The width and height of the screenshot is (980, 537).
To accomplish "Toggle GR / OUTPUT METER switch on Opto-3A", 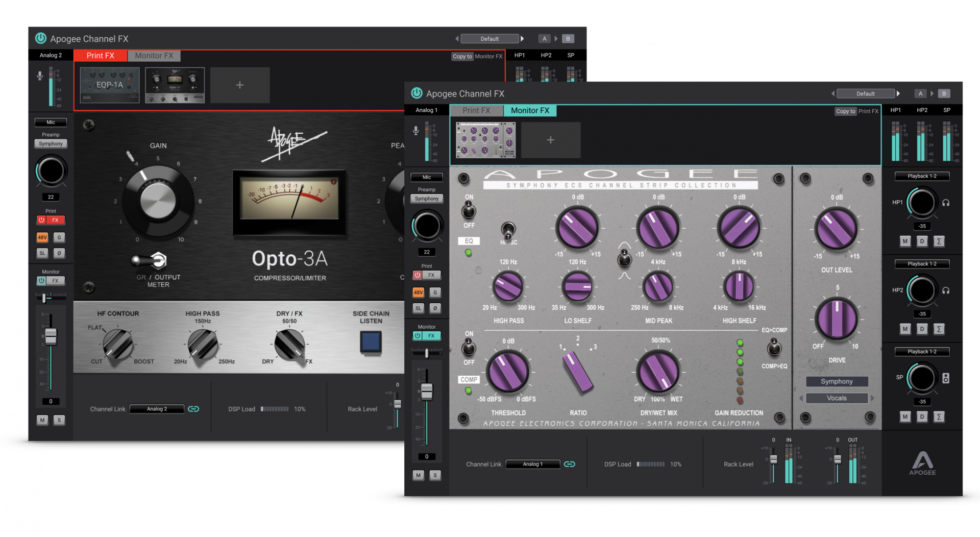I will [150, 261].
